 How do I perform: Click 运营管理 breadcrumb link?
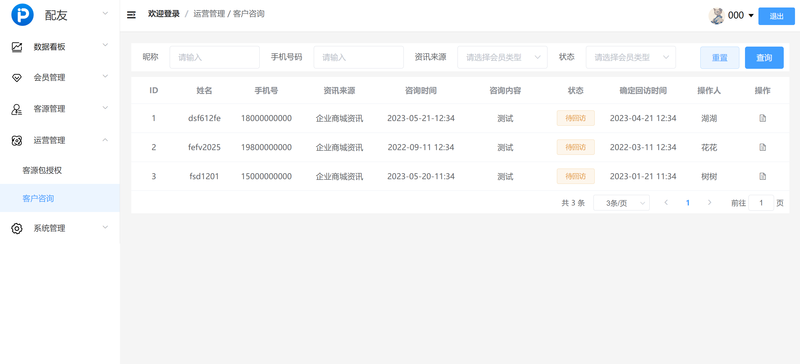pos(209,14)
